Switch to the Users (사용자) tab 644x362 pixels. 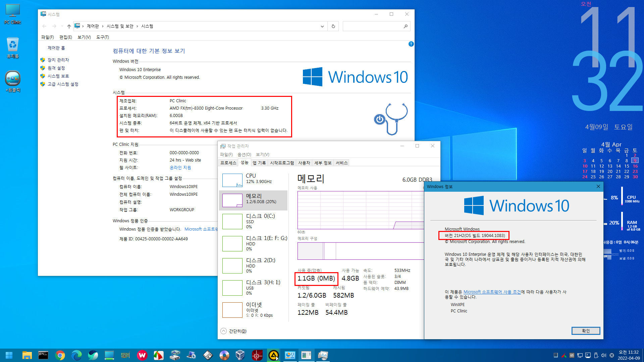[304, 163]
